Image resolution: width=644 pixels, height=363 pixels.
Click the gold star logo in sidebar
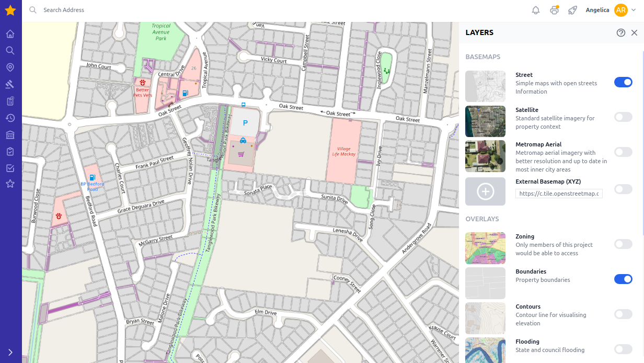click(x=10, y=10)
